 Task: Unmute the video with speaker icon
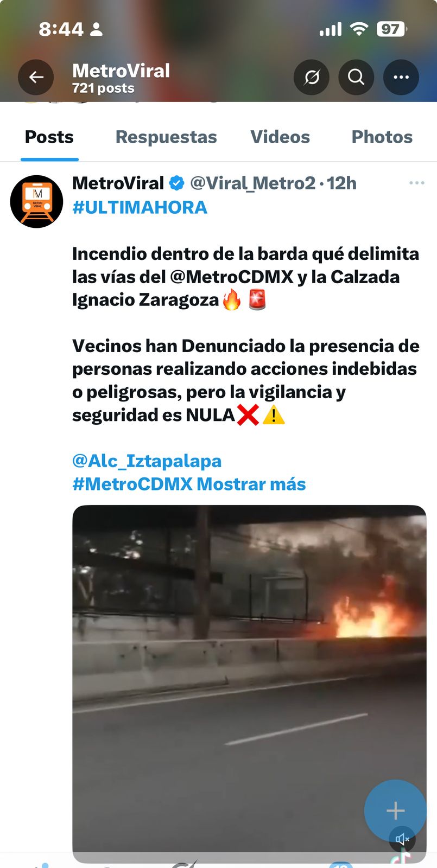pos(402,839)
